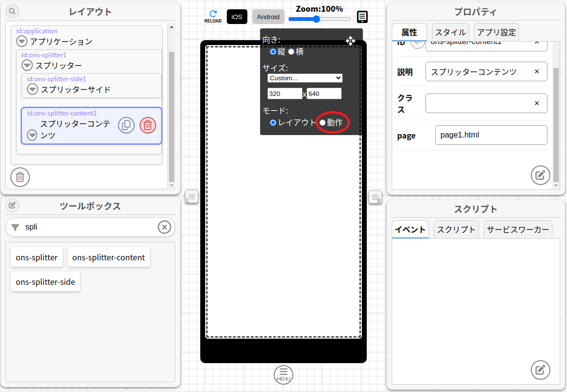Open the device settings list icon

362,17
